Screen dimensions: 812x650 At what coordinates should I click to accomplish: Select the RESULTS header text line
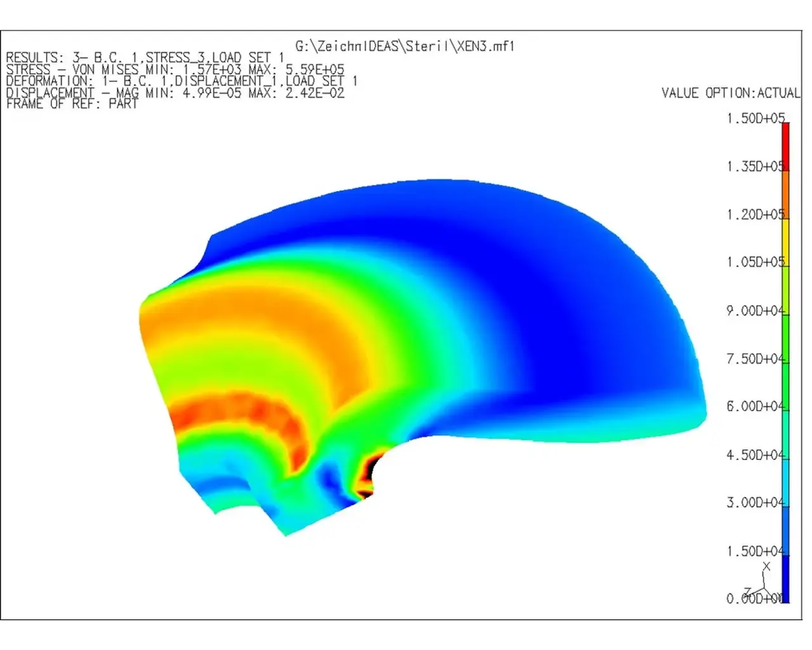click(x=145, y=58)
